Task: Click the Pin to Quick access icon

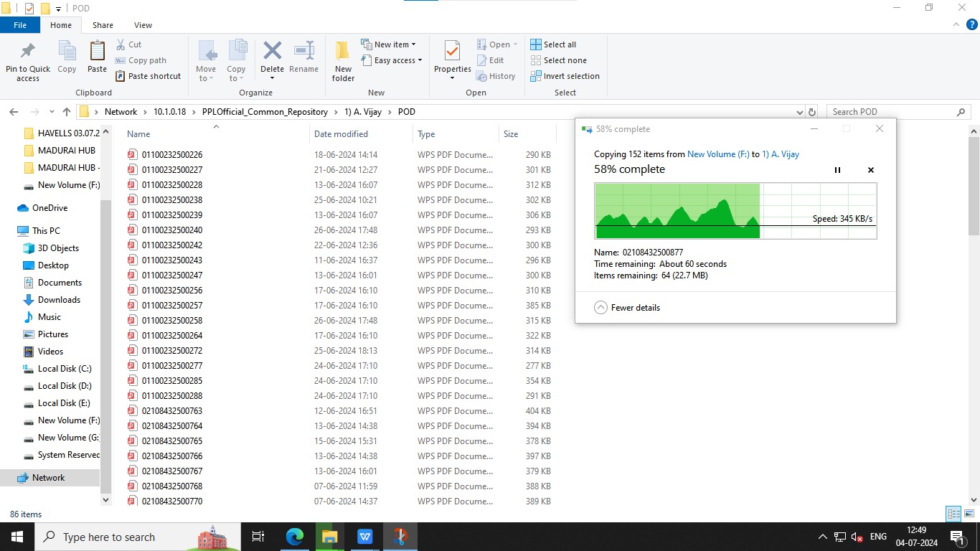Action: 28,52
